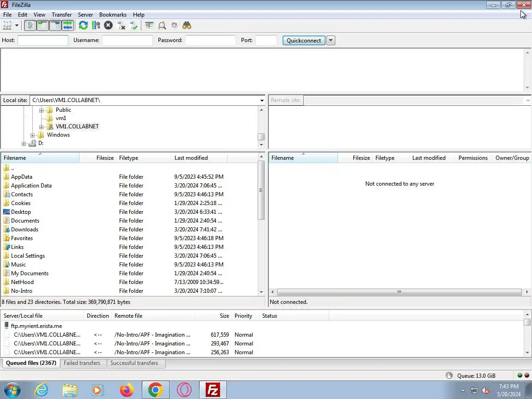Sort remote list by Owner/Group column

pos(512,158)
